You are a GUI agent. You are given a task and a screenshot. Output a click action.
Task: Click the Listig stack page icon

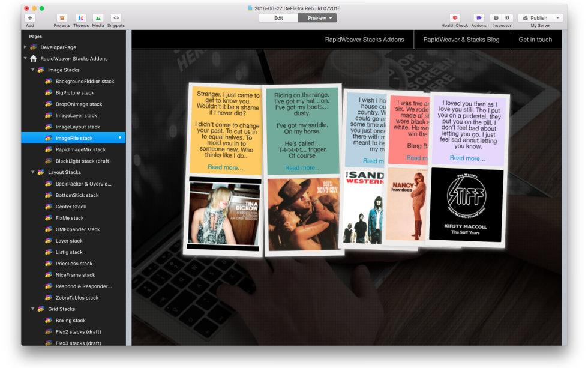coord(49,252)
